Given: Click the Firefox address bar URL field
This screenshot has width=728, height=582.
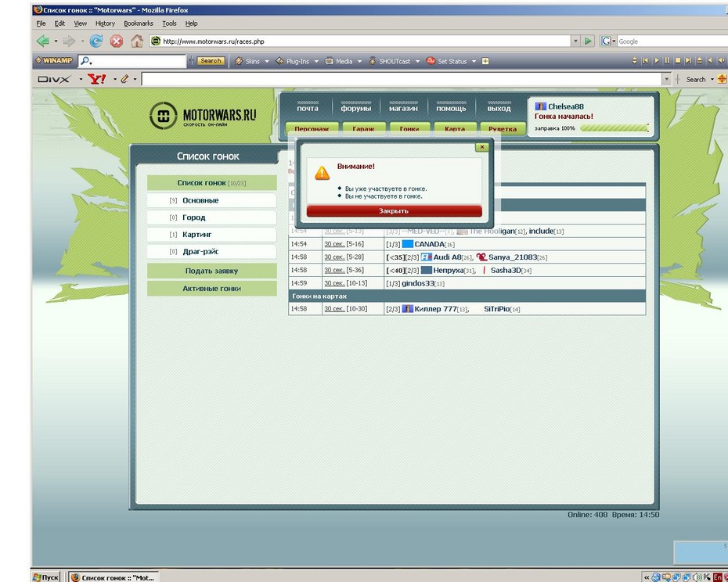Looking at the screenshot, I should coord(360,41).
